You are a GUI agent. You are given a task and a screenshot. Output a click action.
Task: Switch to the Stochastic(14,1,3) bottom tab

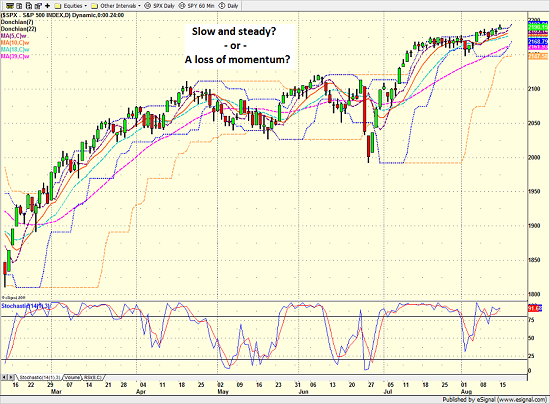coord(39,377)
